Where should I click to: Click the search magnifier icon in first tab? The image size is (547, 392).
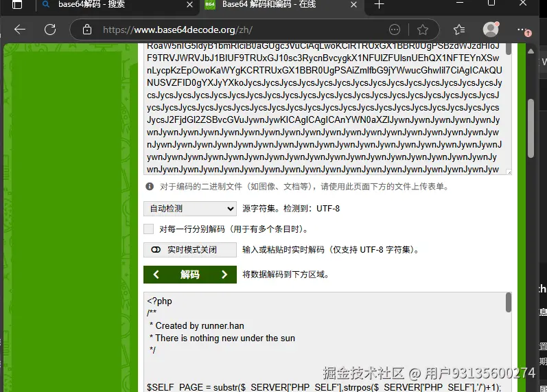(x=46, y=5)
